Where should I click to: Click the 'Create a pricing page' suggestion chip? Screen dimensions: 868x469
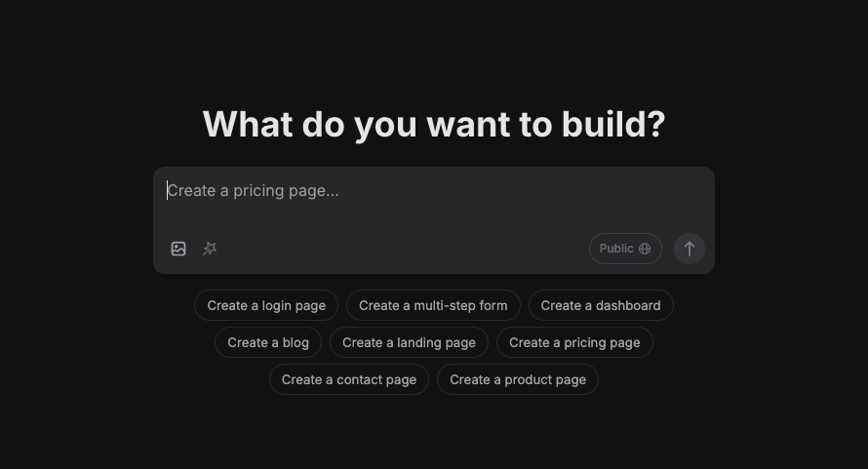point(574,342)
